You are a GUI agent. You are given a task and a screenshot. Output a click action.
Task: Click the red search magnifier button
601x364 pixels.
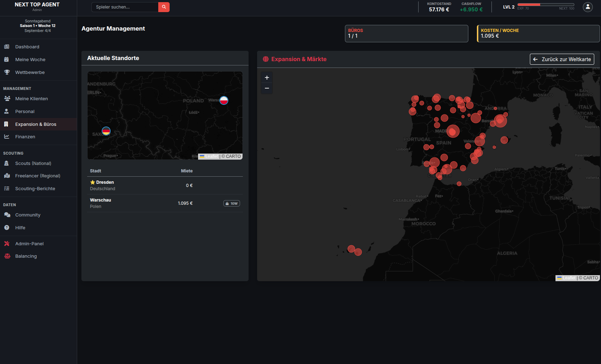click(x=164, y=7)
